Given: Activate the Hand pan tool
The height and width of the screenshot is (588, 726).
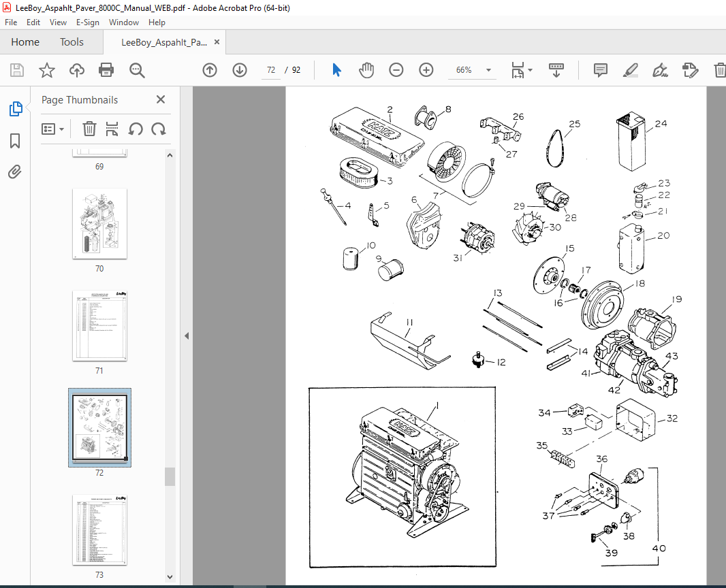Looking at the screenshot, I should (366, 70).
